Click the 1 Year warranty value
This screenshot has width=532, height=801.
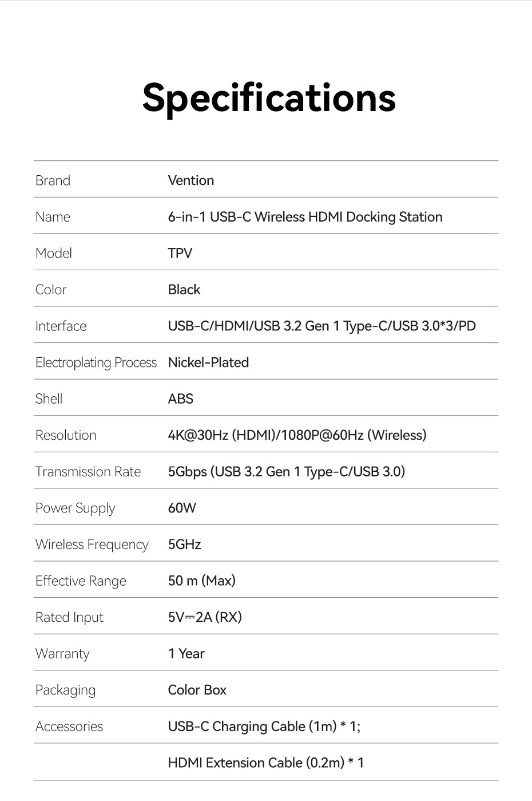point(186,654)
